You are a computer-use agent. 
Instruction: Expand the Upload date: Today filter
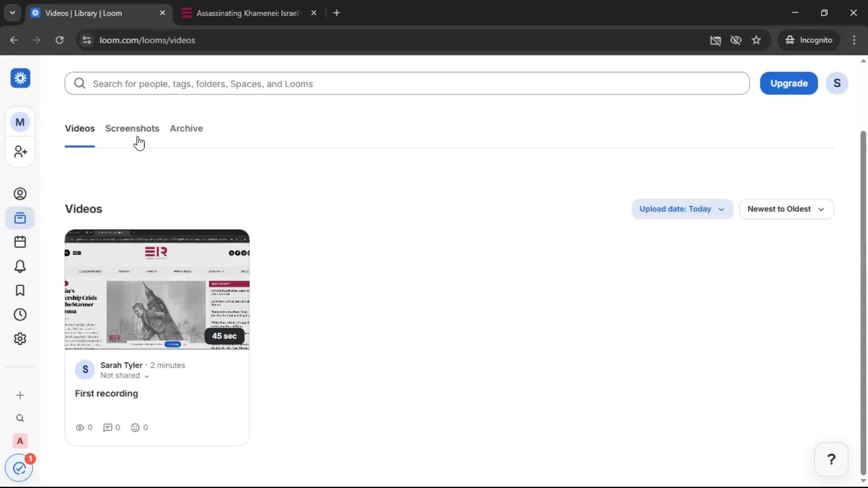tap(682, 209)
